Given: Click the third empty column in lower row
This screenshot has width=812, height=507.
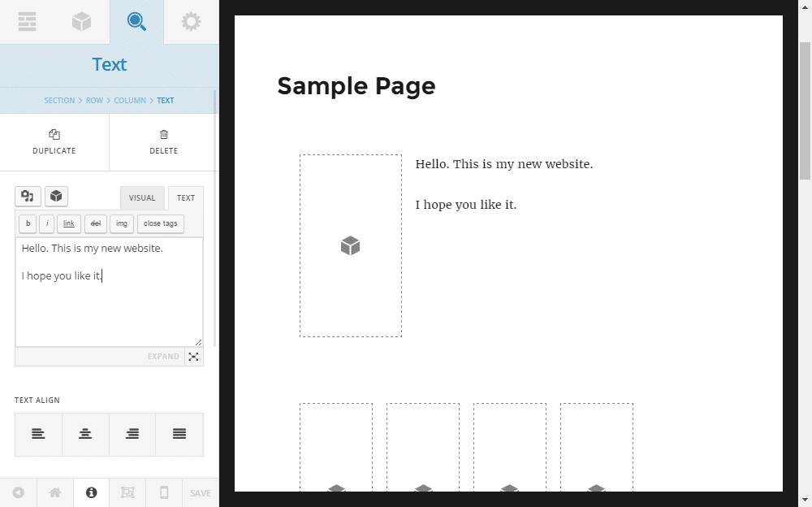Looking at the screenshot, I should pyautogui.click(x=510, y=448).
